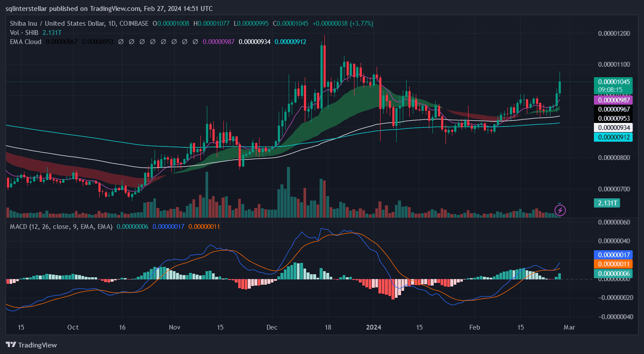
Task: Select the EMA Cloud indicator label
Action: coord(25,42)
